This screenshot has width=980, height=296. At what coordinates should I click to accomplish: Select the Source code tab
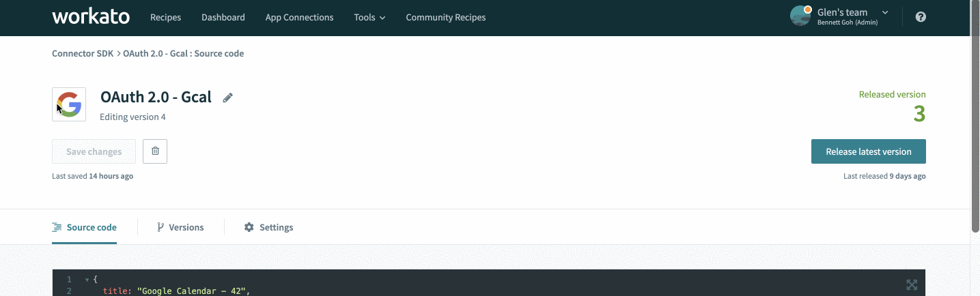pyautogui.click(x=85, y=227)
